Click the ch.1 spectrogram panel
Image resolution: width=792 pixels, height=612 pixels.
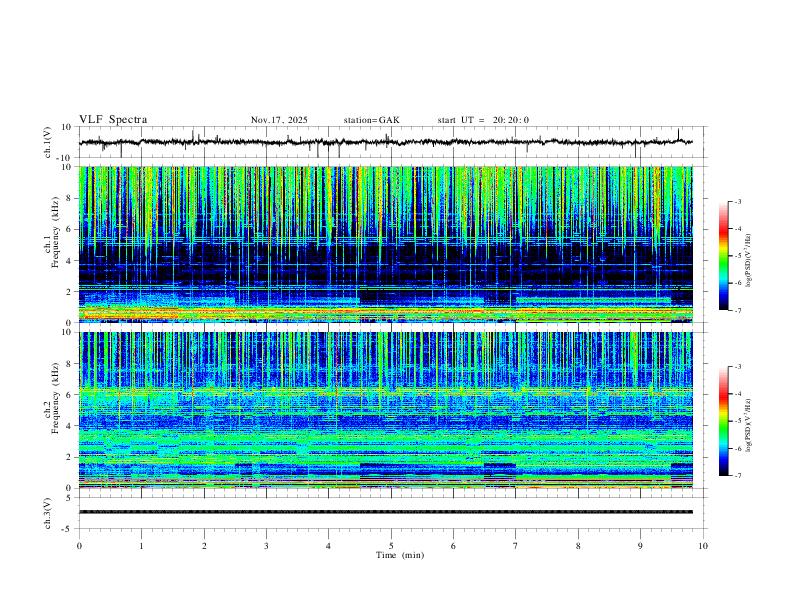pos(386,244)
